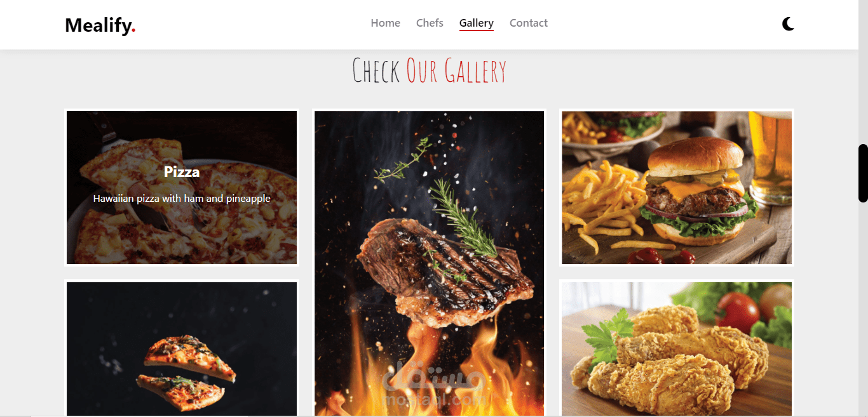Select the flying pizza slices image

click(182, 348)
